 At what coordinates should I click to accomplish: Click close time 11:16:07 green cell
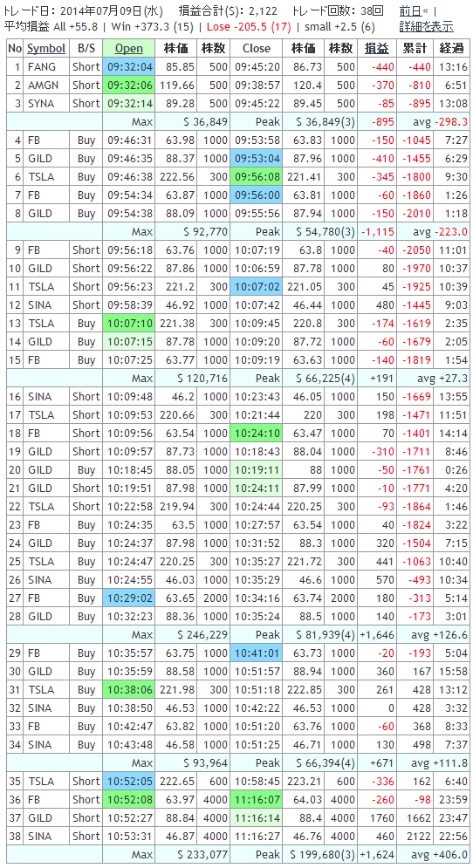(257, 799)
